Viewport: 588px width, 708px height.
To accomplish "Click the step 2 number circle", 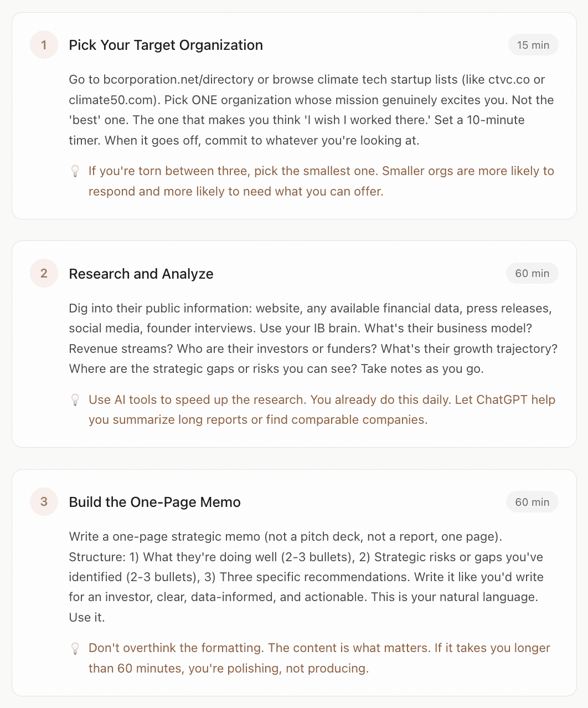I will (44, 274).
